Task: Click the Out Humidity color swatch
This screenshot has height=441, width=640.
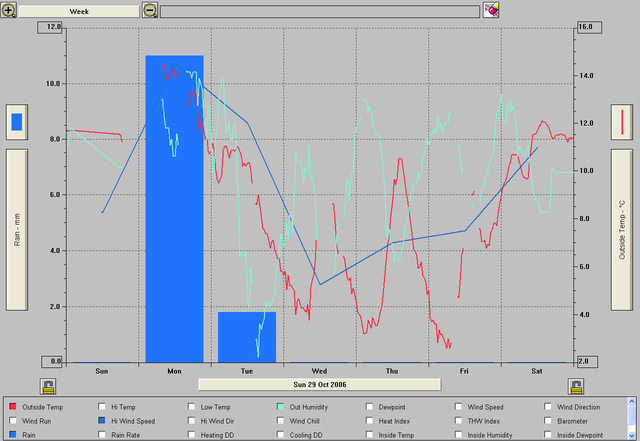Action: [281, 408]
